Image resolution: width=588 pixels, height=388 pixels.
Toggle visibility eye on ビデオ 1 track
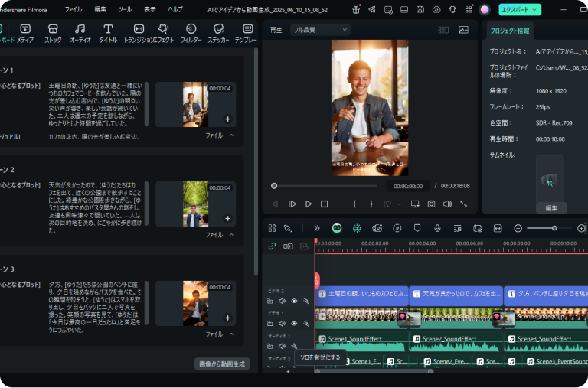(294, 323)
